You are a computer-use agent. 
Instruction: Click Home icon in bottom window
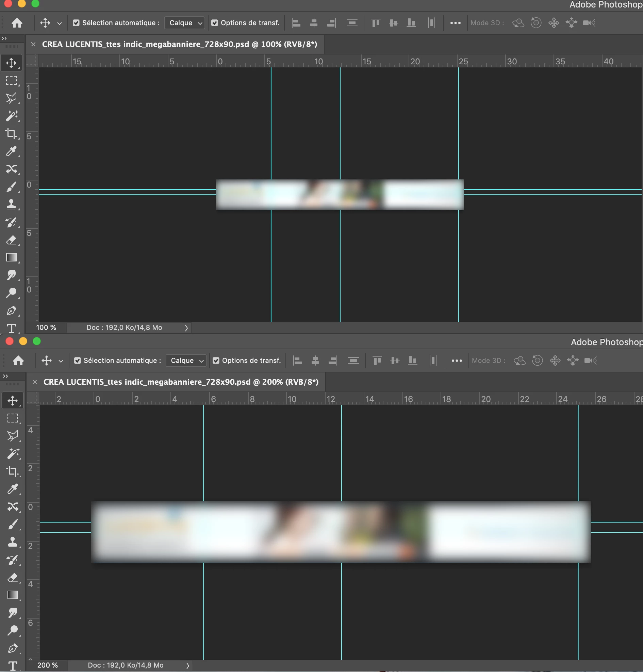pyautogui.click(x=18, y=361)
